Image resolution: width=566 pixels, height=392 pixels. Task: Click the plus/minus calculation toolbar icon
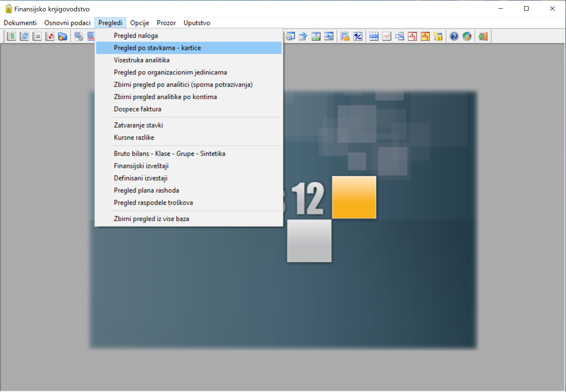pyautogui.click(x=358, y=37)
